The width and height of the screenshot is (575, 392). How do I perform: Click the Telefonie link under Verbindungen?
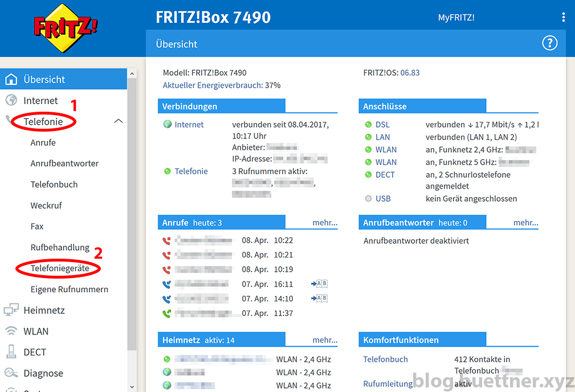tap(191, 171)
